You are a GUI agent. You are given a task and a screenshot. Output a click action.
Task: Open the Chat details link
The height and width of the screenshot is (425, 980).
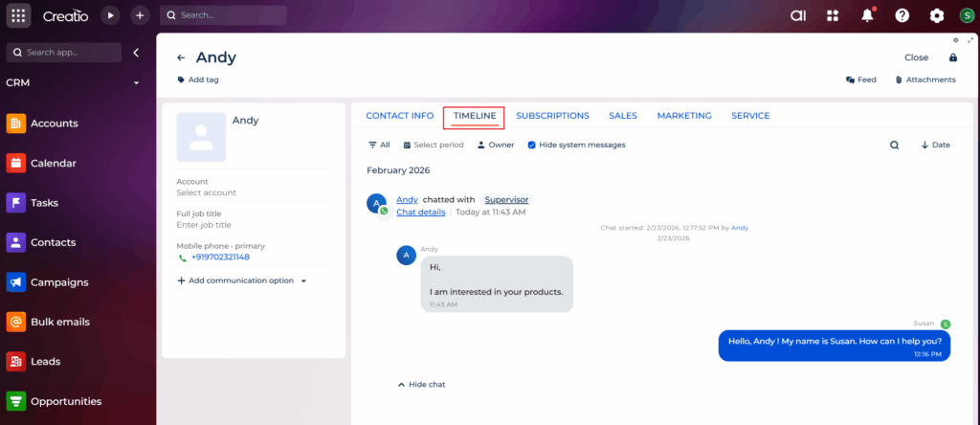[420, 212]
